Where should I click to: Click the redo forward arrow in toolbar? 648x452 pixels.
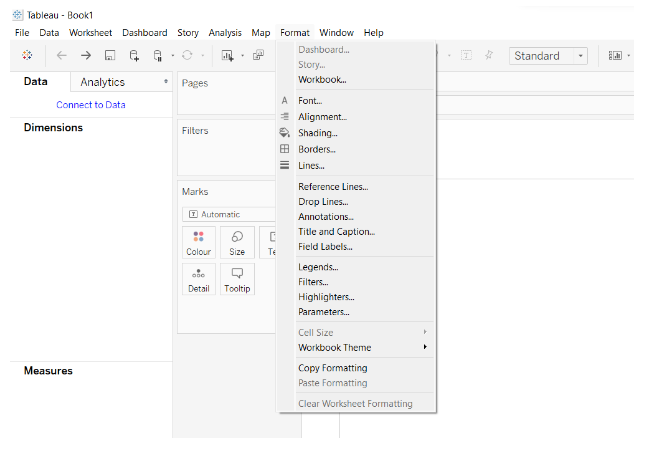coord(86,56)
